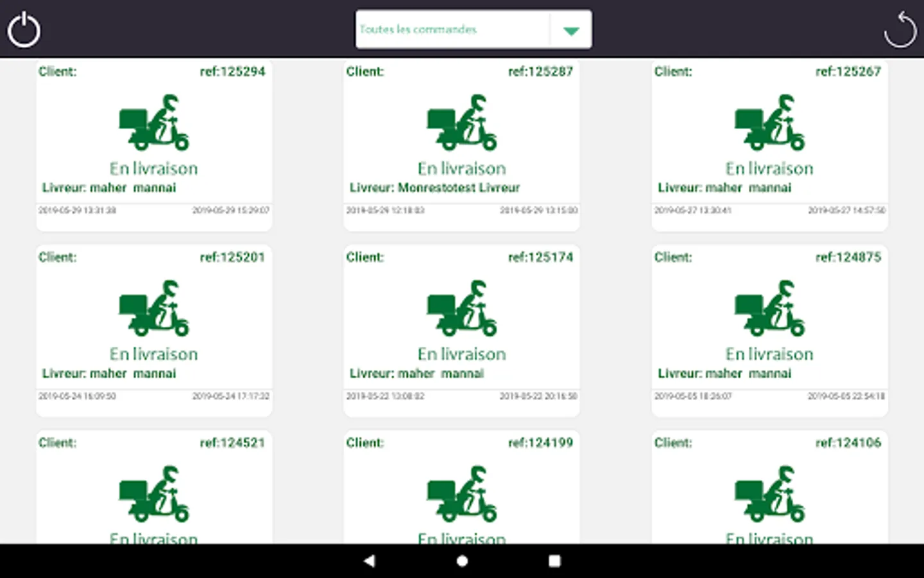This screenshot has width=924, height=578.
Task: Select the ref:125174 label
Action: (540, 257)
